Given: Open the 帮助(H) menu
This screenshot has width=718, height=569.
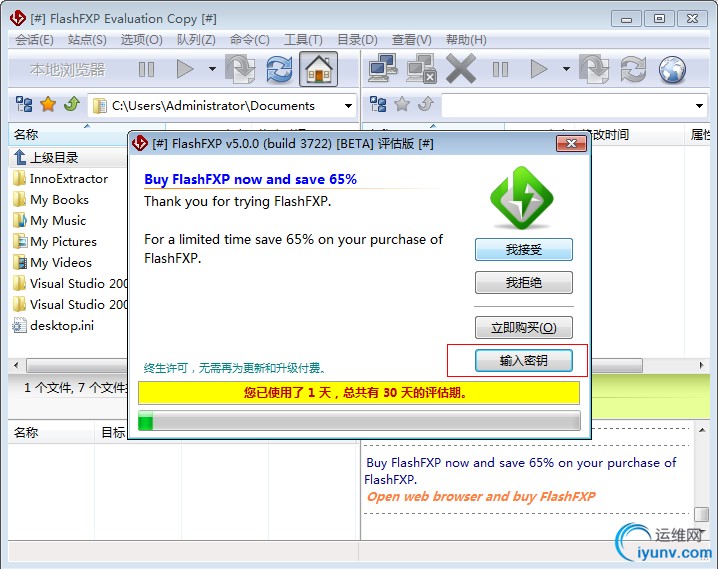Looking at the screenshot, I should [x=466, y=40].
